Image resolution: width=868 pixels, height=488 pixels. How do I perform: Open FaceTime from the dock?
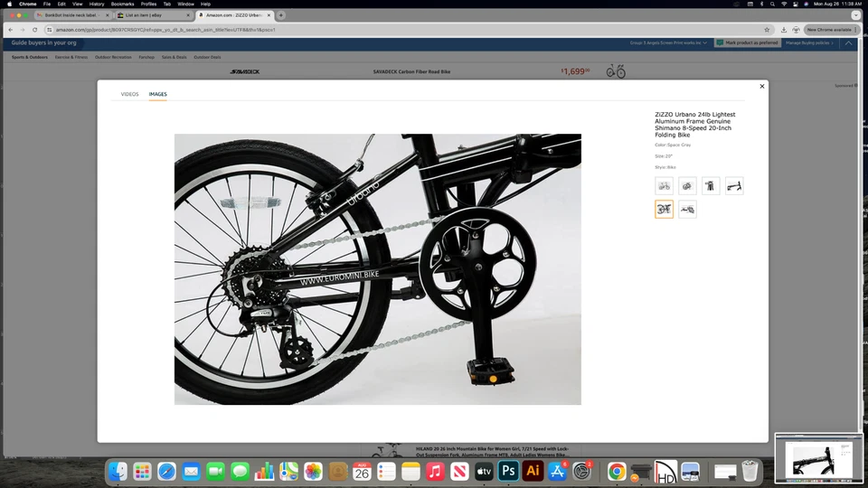(x=215, y=472)
